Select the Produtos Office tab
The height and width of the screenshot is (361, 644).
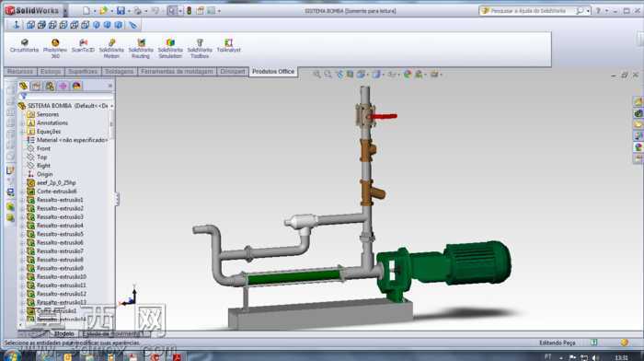(273, 72)
